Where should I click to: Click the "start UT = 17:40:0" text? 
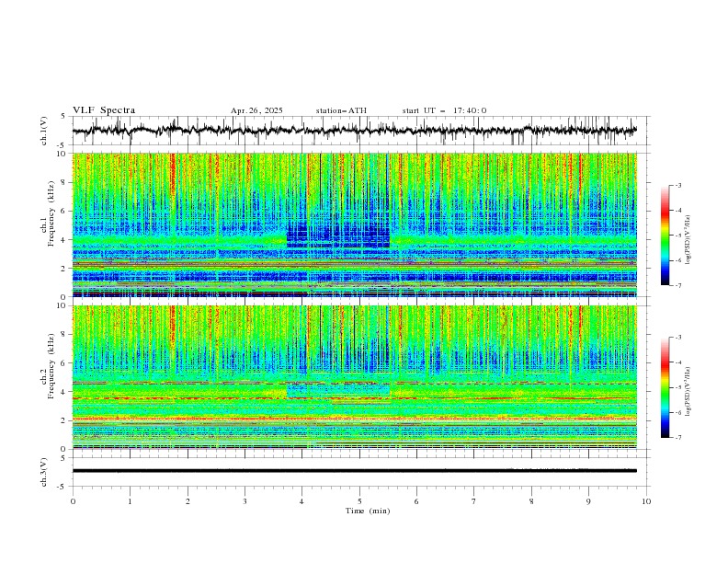[444, 110]
